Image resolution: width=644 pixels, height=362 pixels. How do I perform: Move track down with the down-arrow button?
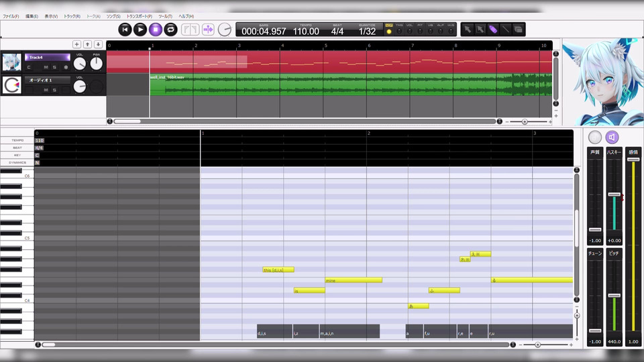98,44
